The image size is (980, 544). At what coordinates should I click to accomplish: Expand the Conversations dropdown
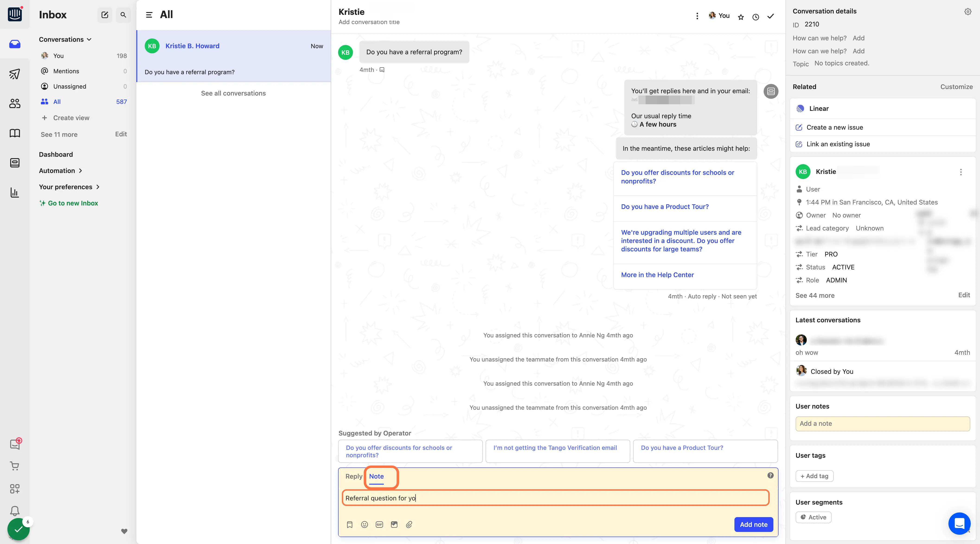[65, 40]
